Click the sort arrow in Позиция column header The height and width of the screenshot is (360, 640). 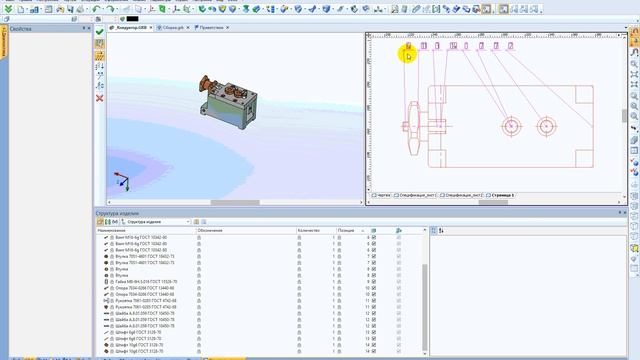point(362,231)
